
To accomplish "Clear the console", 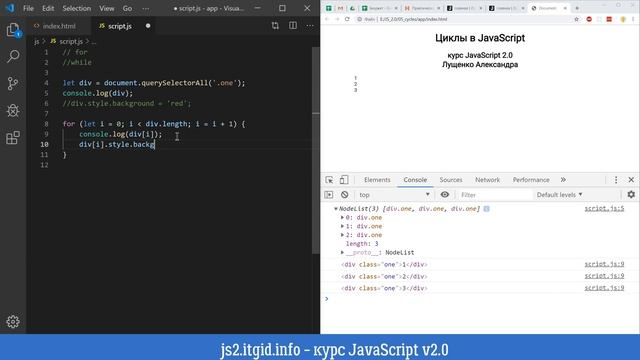I will [x=344, y=195].
